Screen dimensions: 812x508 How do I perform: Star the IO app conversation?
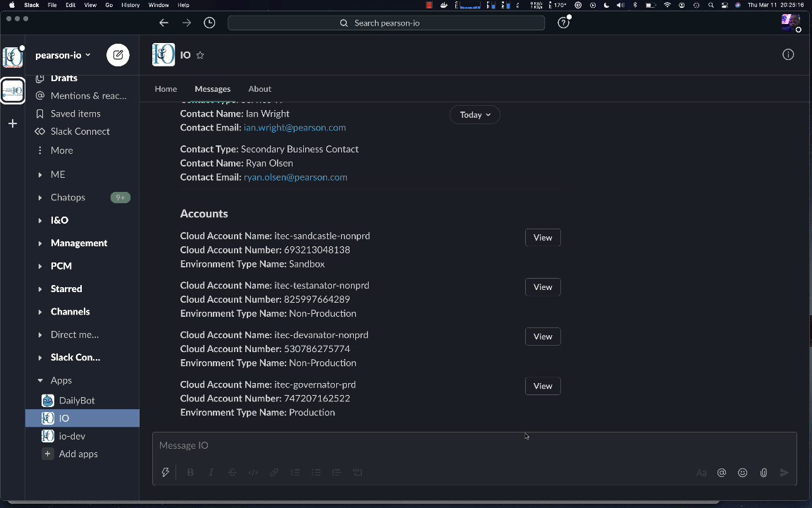[x=200, y=55]
